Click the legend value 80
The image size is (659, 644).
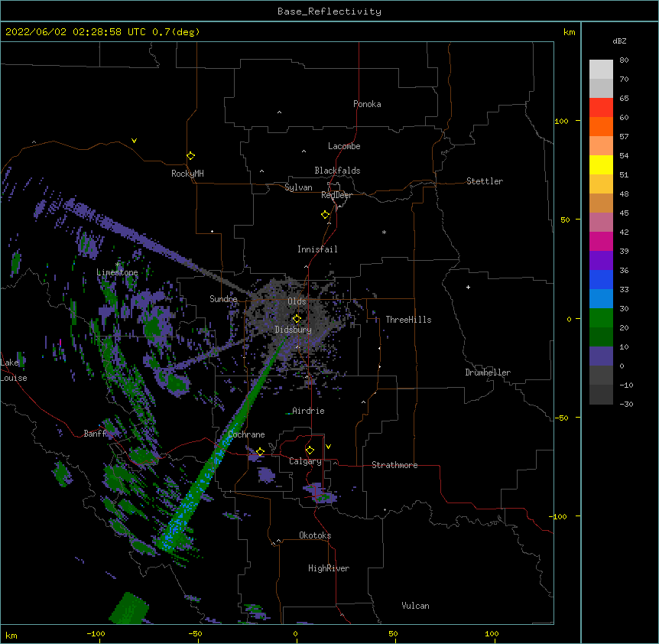point(624,60)
